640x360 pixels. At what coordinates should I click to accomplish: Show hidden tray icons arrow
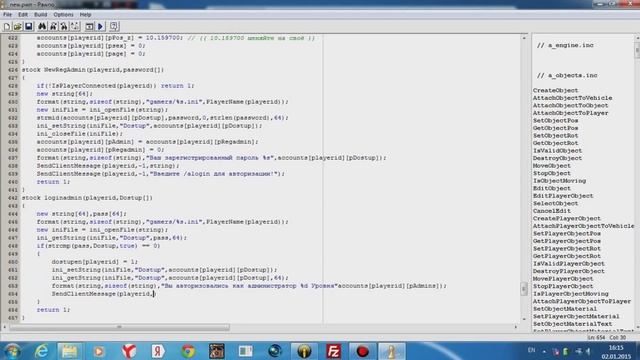(544, 351)
